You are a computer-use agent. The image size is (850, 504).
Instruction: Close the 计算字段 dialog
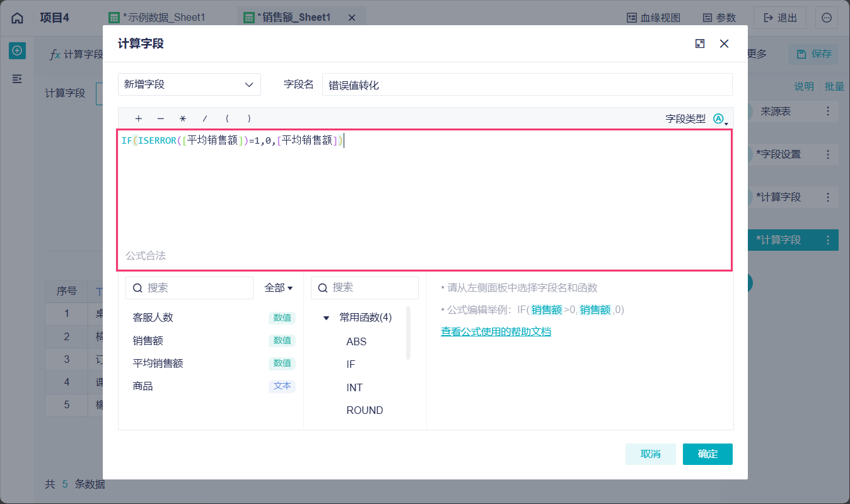click(x=724, y=43)
